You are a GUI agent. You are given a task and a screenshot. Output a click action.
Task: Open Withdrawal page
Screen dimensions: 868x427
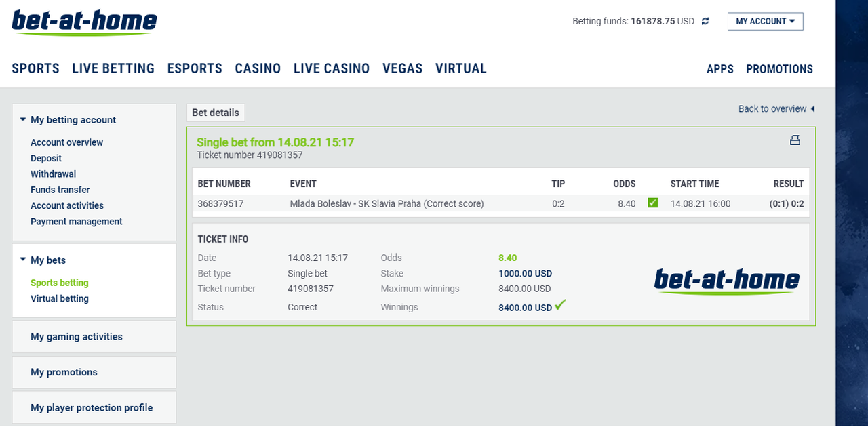(54, 174)
